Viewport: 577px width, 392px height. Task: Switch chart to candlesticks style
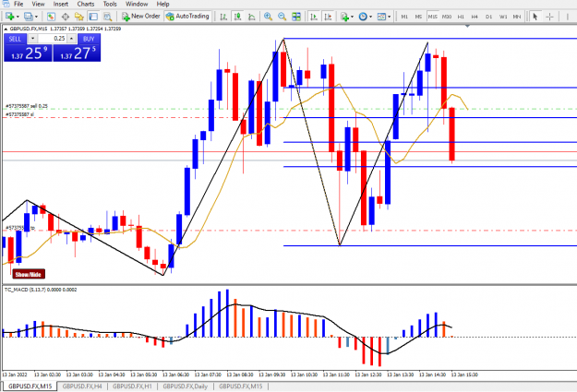[x=237, y=17]
